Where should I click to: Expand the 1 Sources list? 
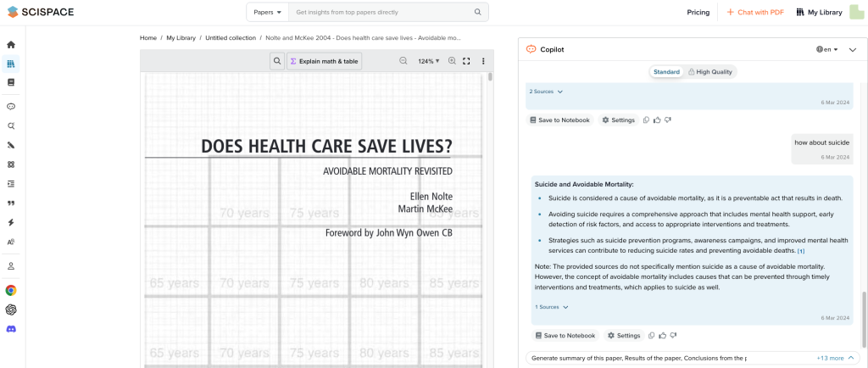coord(552,307)
